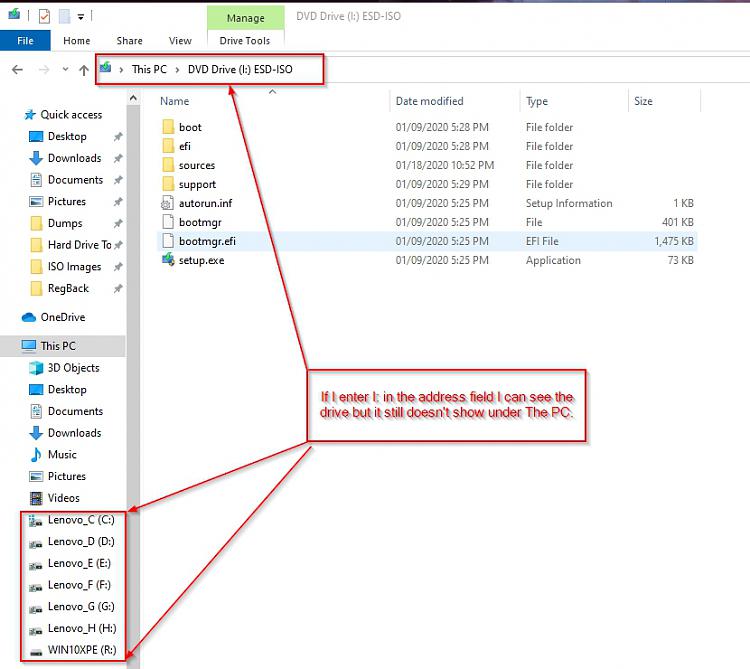Open OneDrive in the navigation pane

62,318
